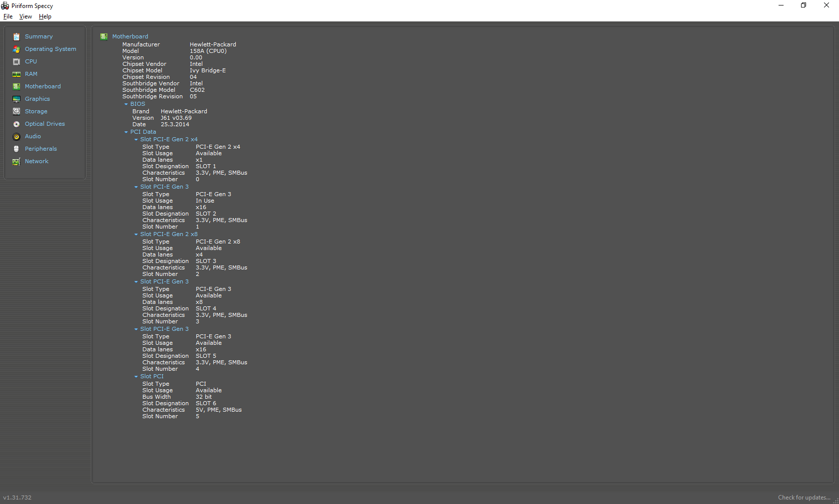The height and width of the screenshot is (504, 839).
Task: Click the Slot PCI heading label
Action: click(152, 376)
